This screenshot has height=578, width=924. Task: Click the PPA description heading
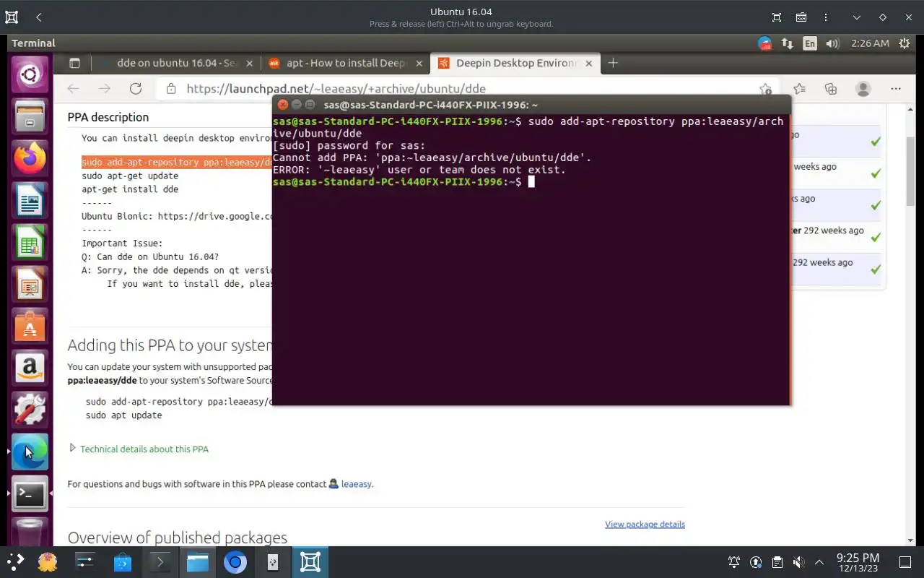[108, 117]
